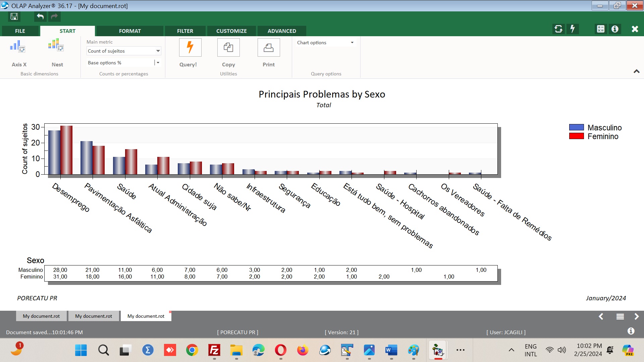Run the Query! lightning button
644x362 pixels.
tap(190, 47)
